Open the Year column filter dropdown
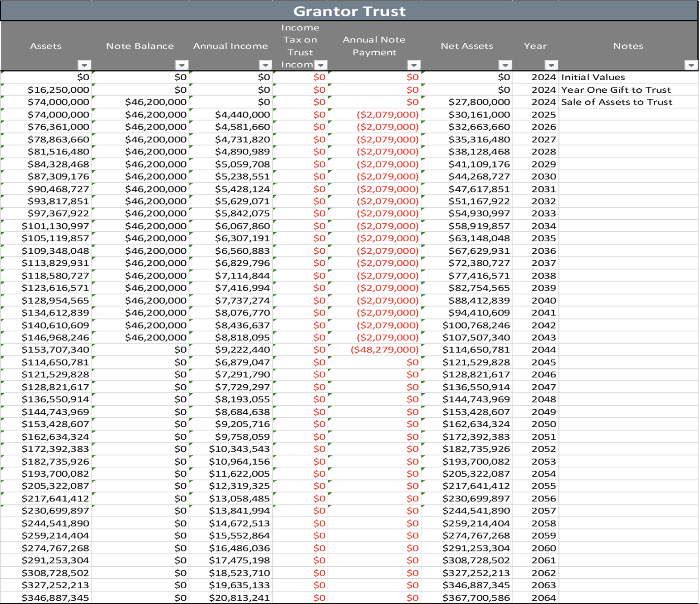The width and height of the screenshot is (700, 604). click(x=551, y=65)
